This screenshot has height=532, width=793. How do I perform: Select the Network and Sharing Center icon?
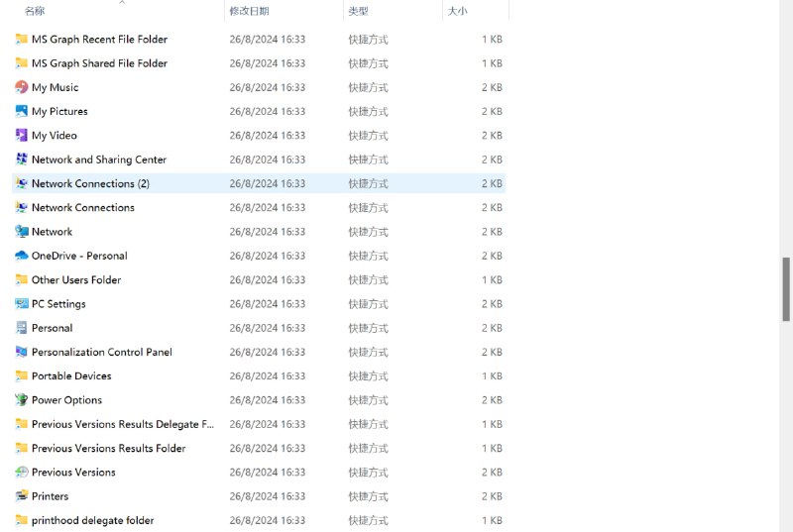22,160
